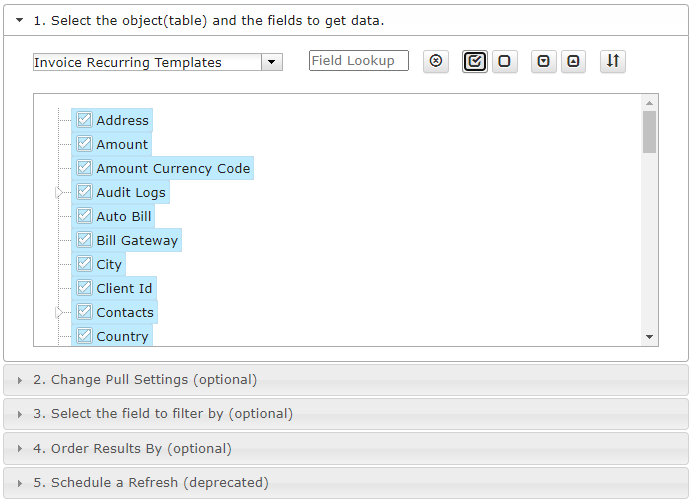Click the collapse all nodes icon
This screenshot has width=692, height=504.
click(x=573, y=61)
